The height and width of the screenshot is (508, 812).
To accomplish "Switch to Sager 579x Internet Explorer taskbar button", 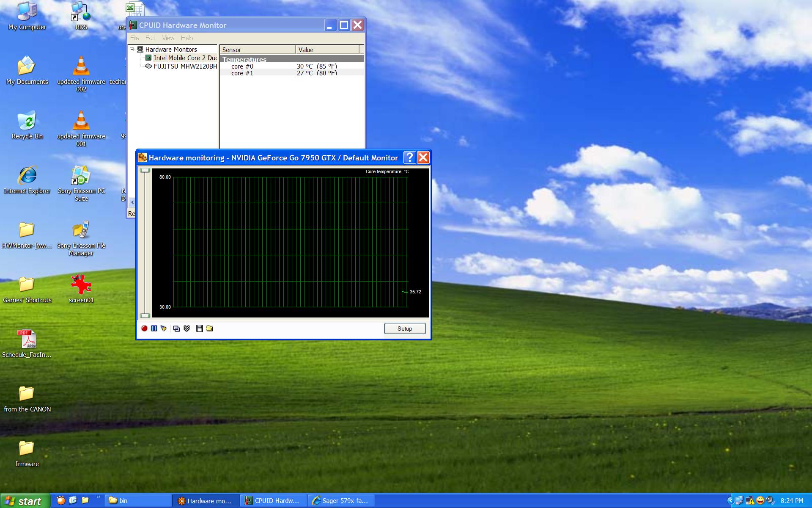I will [341, 501].
